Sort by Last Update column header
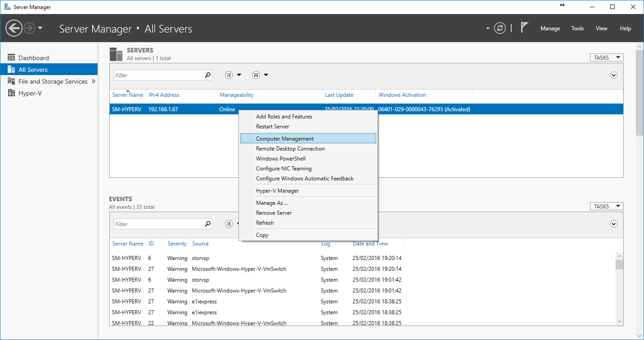Screen dimensions: 644x340 coord(339,95)
